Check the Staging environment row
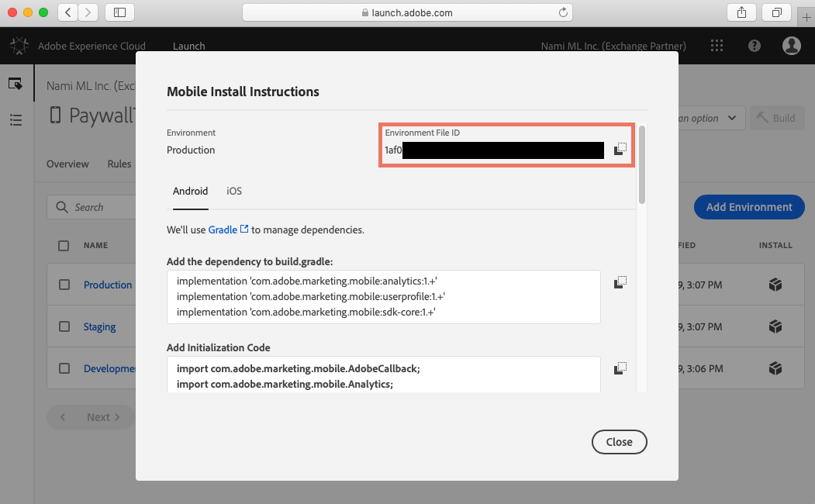 (x=64, y=326)
